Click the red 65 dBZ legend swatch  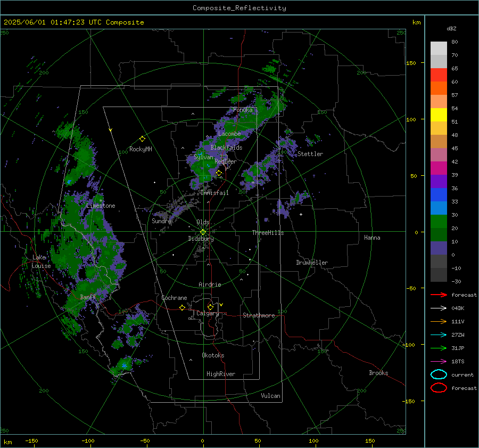point(439,75)
